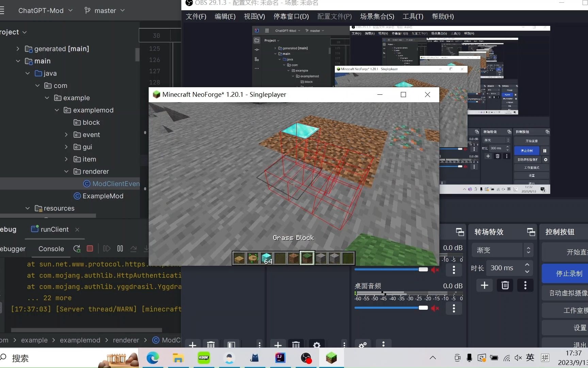Open File Explorer from taskbar
The width and height of the screenshot is (588, 368).
coord(178,358)
